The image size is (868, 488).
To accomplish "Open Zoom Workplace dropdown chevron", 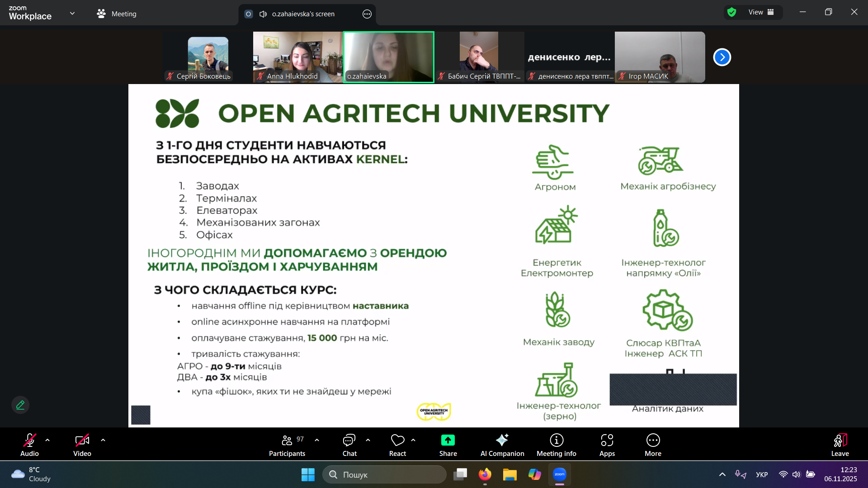I will tap(72, 13).
